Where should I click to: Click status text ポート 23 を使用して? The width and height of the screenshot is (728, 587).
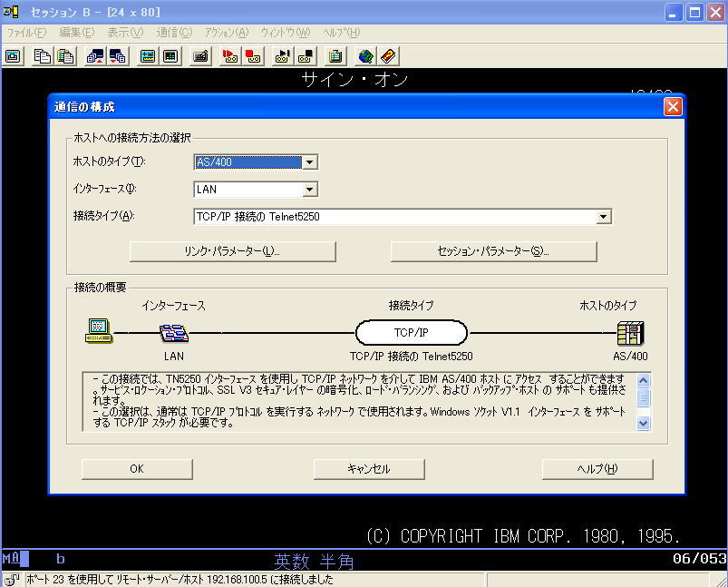[x=180, y=580]
